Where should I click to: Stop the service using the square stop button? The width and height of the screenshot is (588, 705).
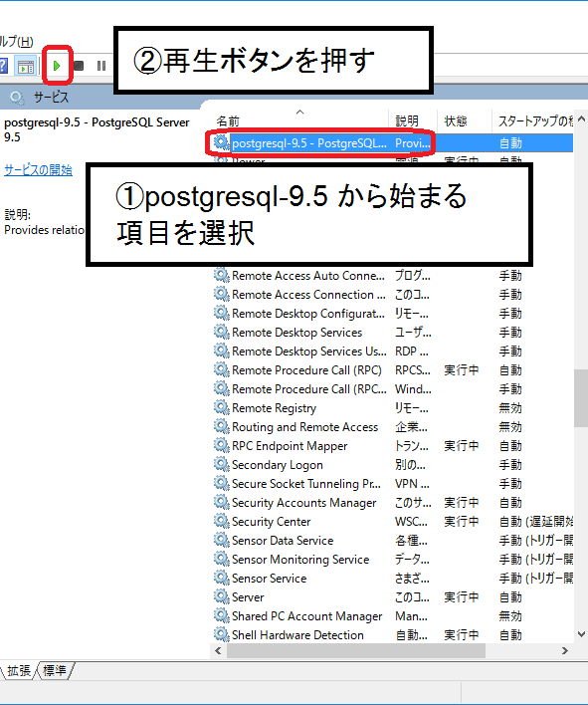(79, 66)
